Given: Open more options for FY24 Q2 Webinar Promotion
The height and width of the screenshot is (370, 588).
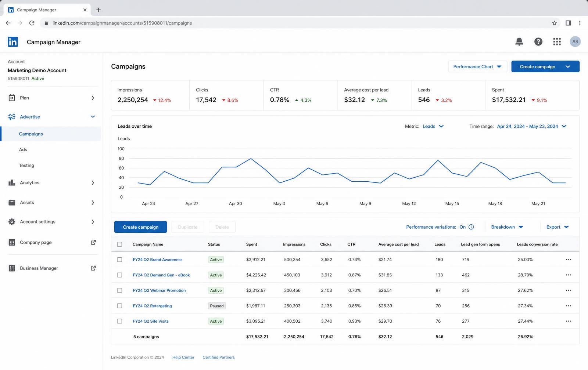Looking at the screenshot, I should pos(569,290).
